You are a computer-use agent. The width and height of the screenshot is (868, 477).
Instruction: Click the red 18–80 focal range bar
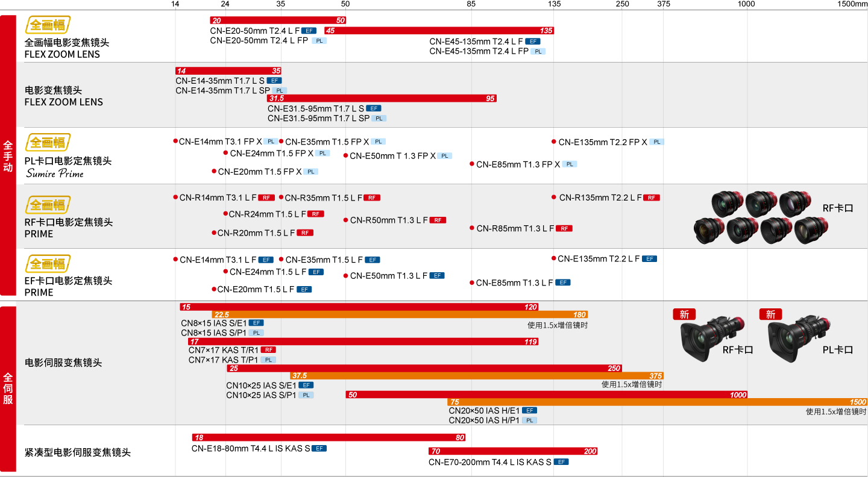tap(329, 438)
